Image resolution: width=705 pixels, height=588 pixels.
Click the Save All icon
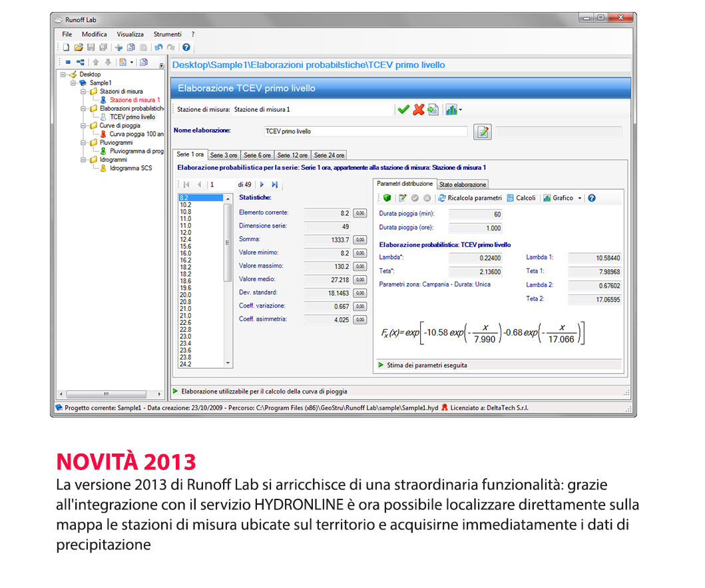tap(103, 47)
